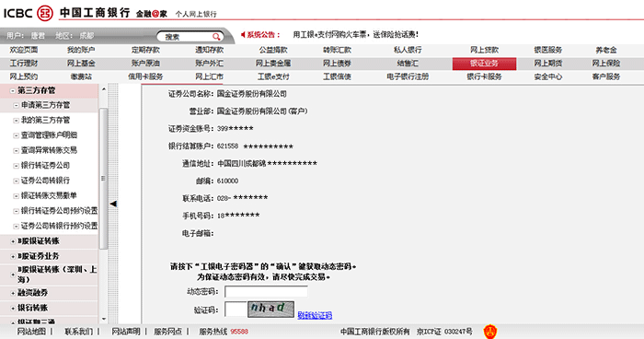Click the captcha image nhad
Viewport: 644px width, 339px height.
click(x=270, y=309)
